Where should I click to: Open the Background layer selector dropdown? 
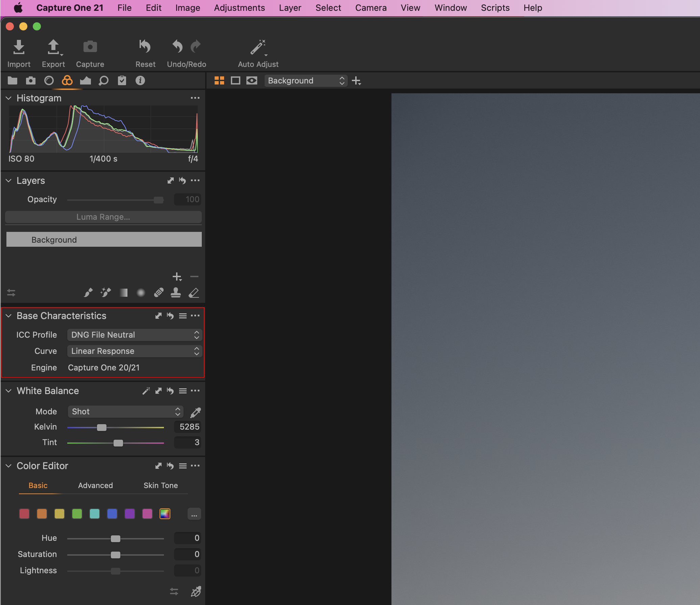click(x=306, y=81)
